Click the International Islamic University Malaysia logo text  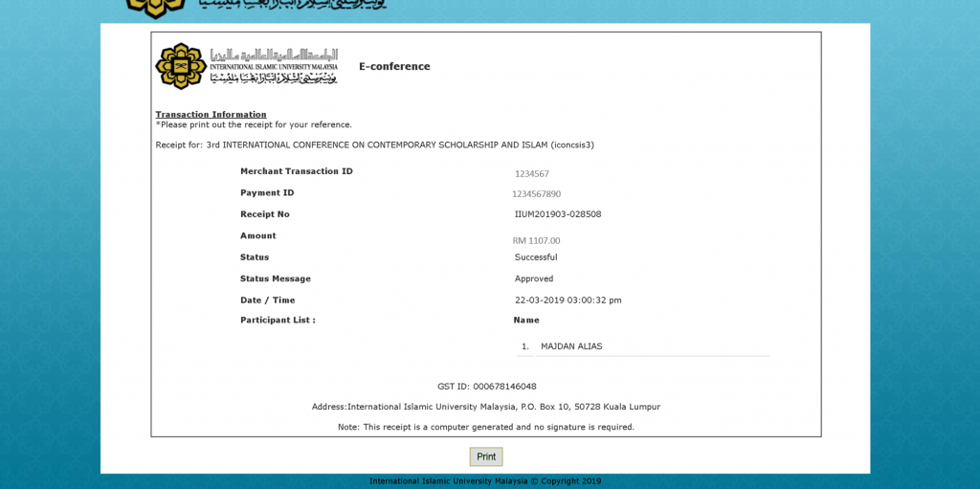(274, 66)
